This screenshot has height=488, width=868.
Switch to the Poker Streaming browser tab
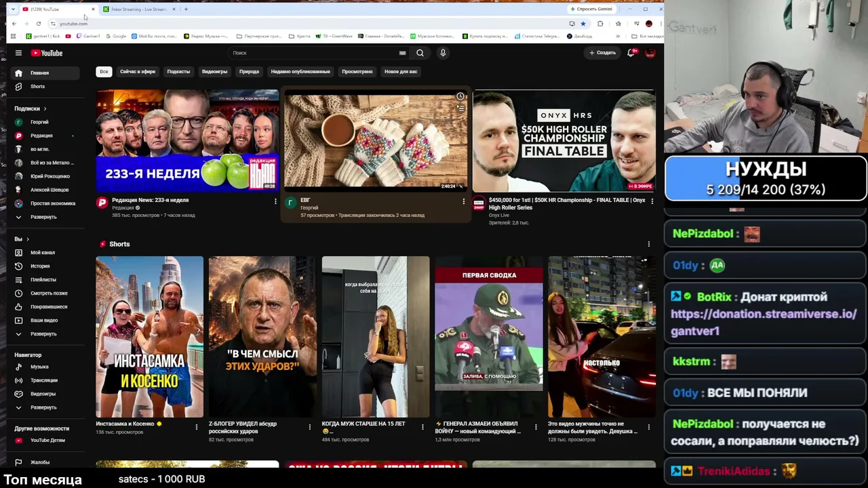[139, 9]
